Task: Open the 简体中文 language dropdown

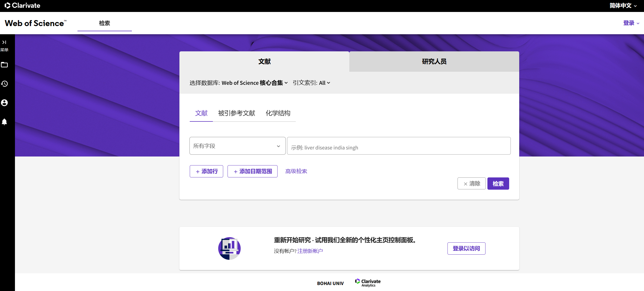Action: point(623,5)
